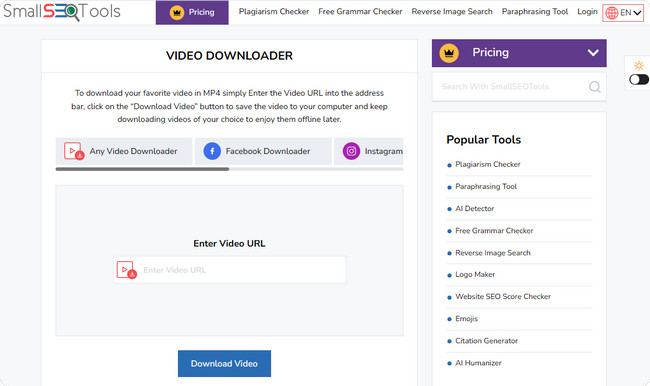
Task: Open the SmallSEOTools logo home link
Action: (62, 11)
